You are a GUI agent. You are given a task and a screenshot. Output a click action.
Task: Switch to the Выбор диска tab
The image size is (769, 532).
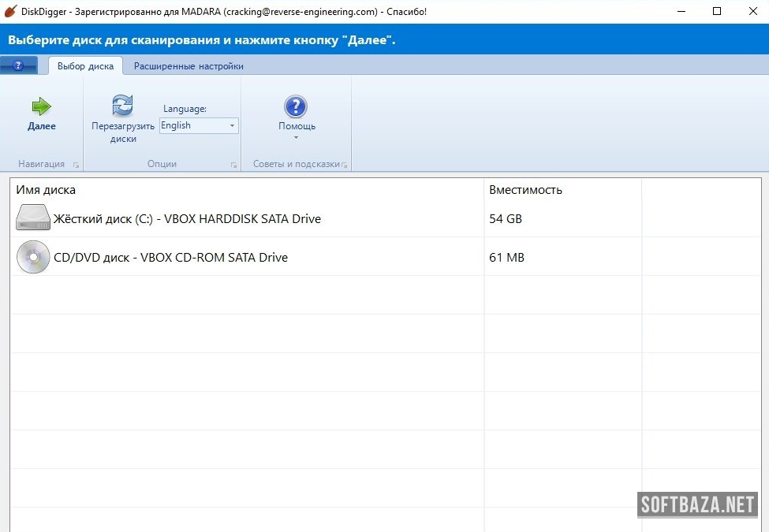85,66
